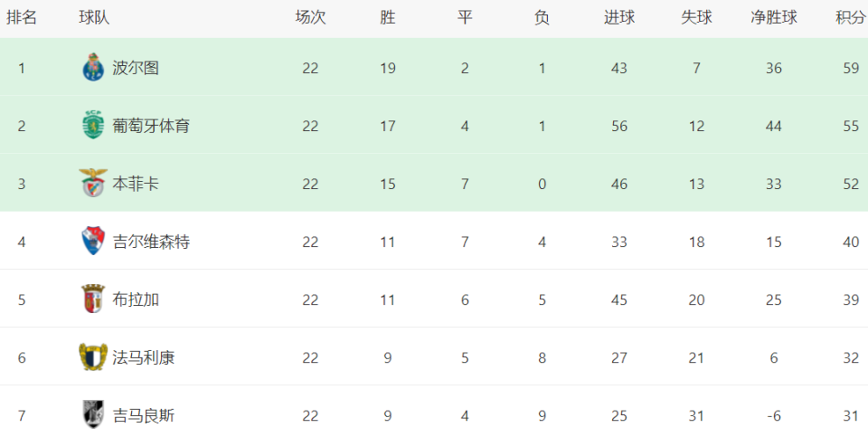
Task: Click the Guimarães club crest
Action: click(92, 415)
